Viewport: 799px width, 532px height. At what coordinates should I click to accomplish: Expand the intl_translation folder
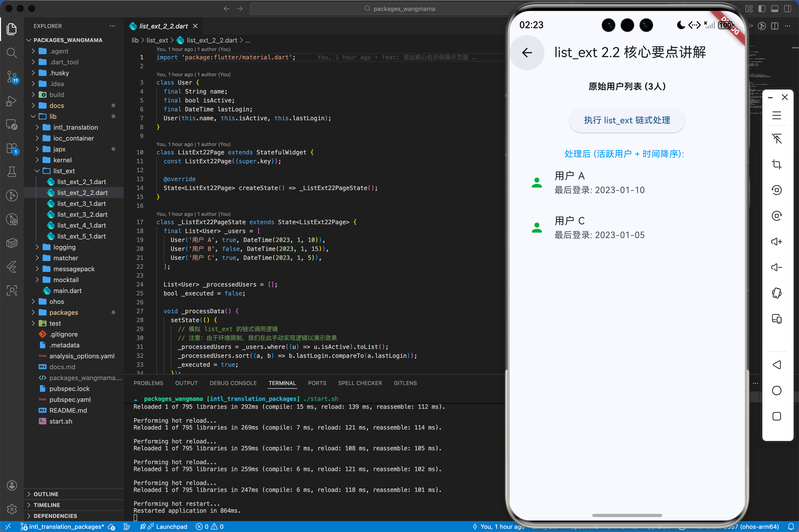pos(75,127)
